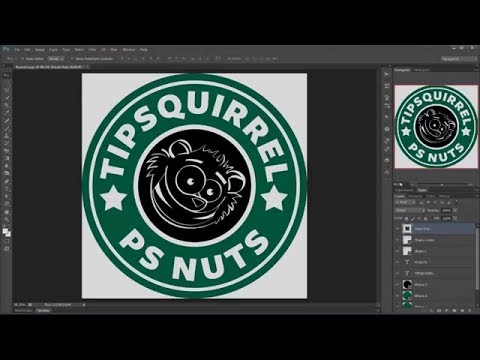Open the Window menu
The image size is (480, 360).
pos(129,50)
